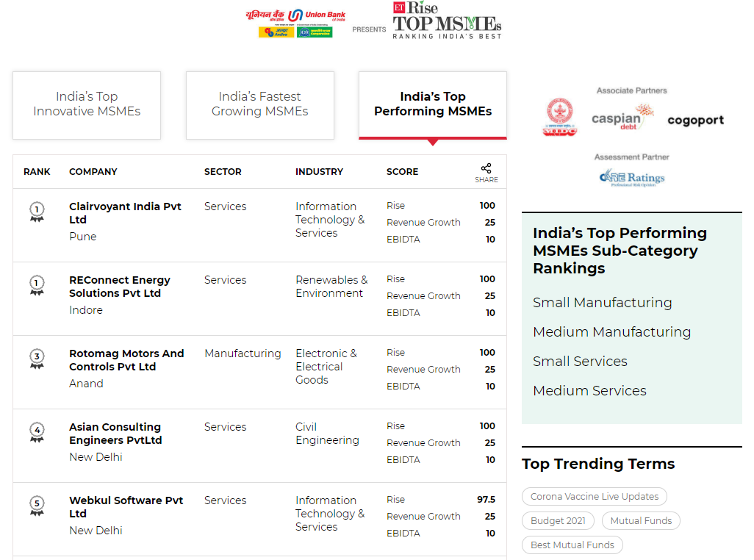754x560 pixels.
Task: Click Webkul Software's Rise score 97.5
Action: coord(486,500)
